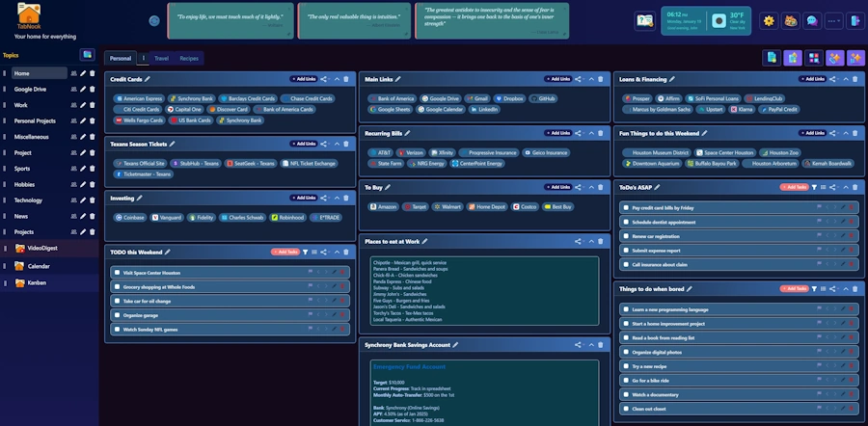Open the American Express link
This screenshot has width=868, height=426.
click(139, 98)
